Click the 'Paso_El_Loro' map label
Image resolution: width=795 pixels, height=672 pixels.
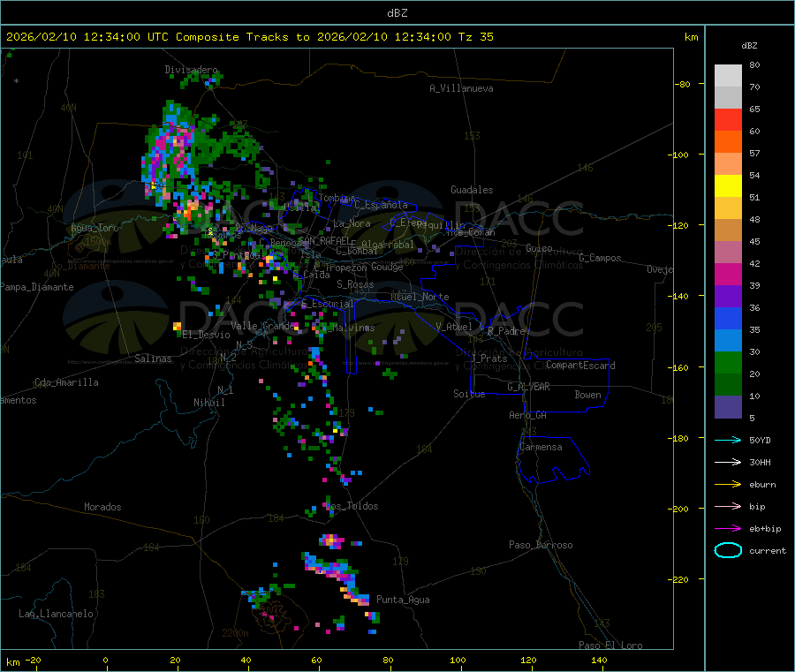pos(610,646)
